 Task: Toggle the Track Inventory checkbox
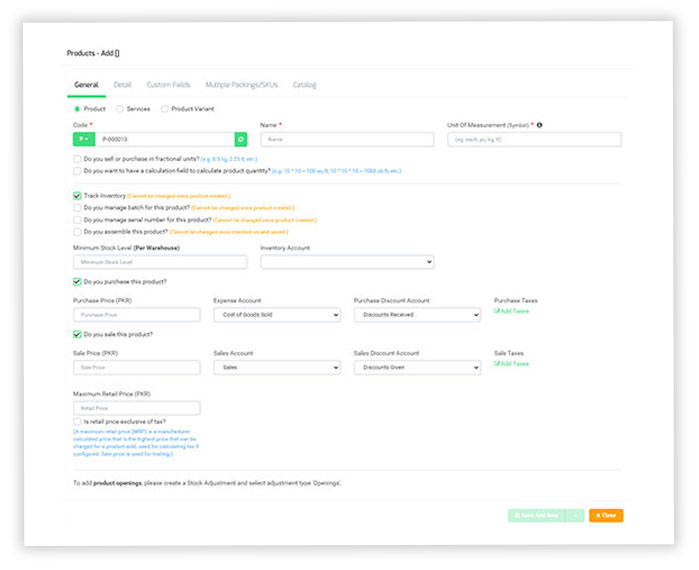pyautogui.click(x=77, y=196)
